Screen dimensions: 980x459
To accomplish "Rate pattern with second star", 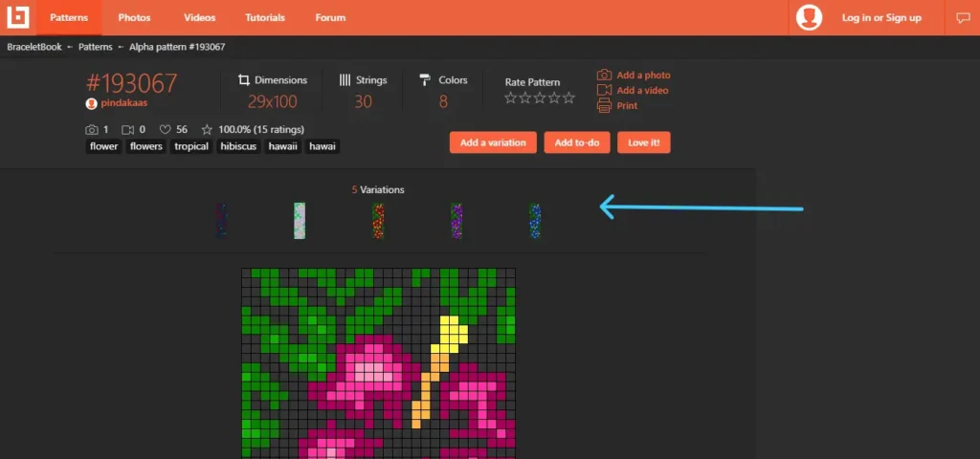I will (x=525, y=98).
